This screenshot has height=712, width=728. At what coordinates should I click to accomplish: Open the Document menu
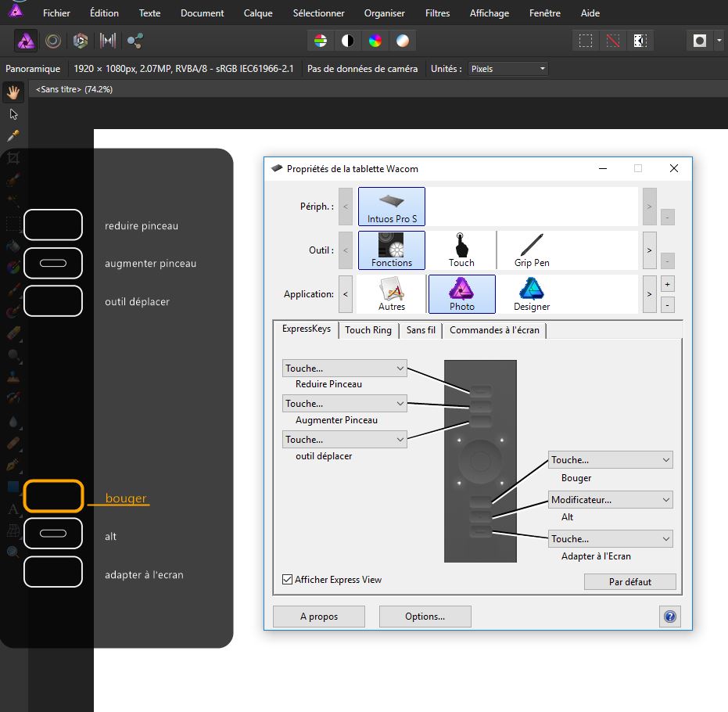[202, 13]
